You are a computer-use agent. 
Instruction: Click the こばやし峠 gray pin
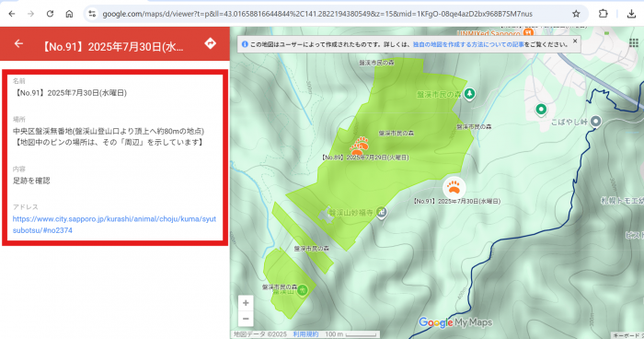(595, 122)
